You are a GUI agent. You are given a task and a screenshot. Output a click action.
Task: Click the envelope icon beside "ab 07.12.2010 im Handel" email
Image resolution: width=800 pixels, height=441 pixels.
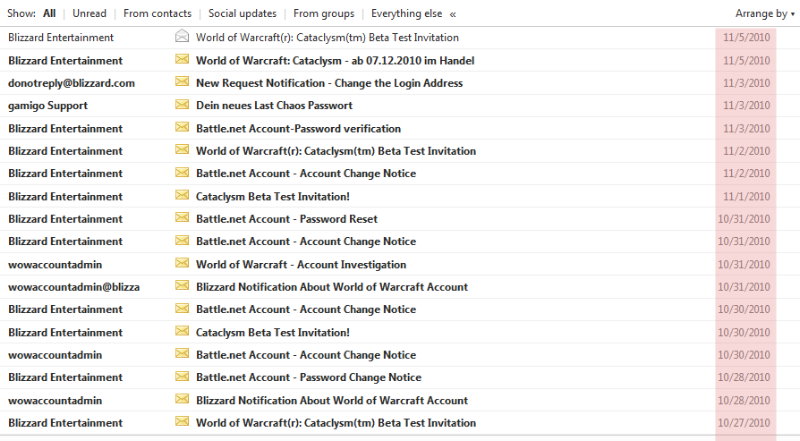click(x=182, y=59)
